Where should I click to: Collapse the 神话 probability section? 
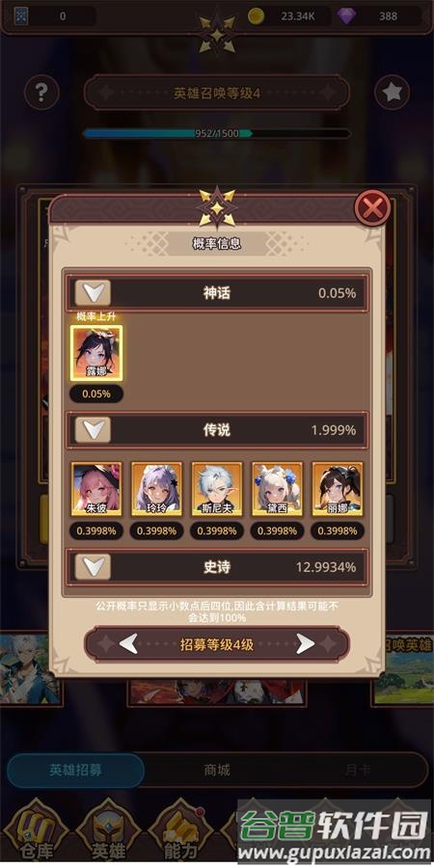93,293
